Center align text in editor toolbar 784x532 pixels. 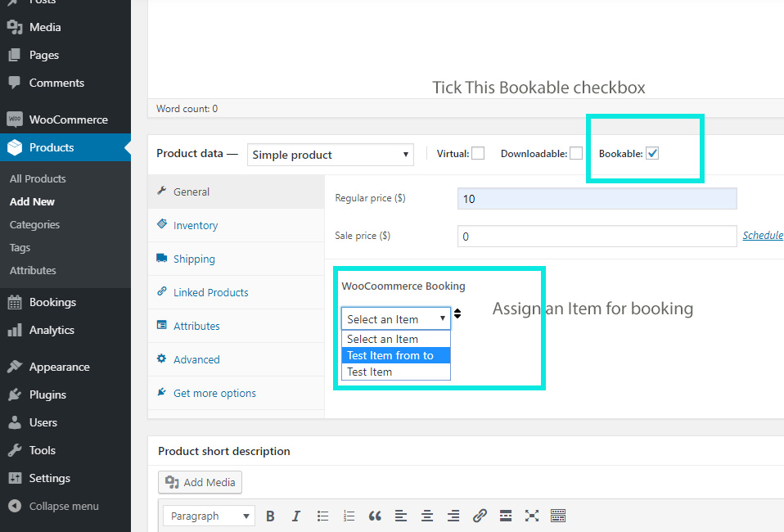click(x=427, y=516)
